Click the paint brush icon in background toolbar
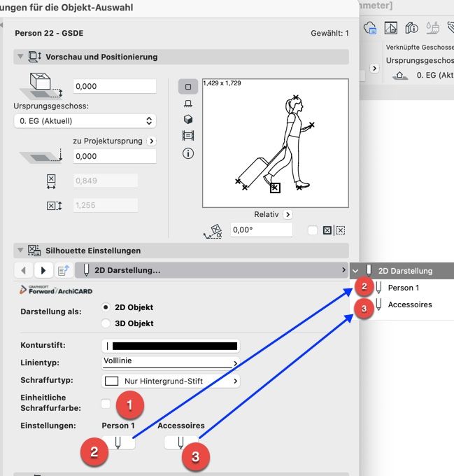Image resolution: width=454 pixels, height=476 pixels. (x=433, y=28)
